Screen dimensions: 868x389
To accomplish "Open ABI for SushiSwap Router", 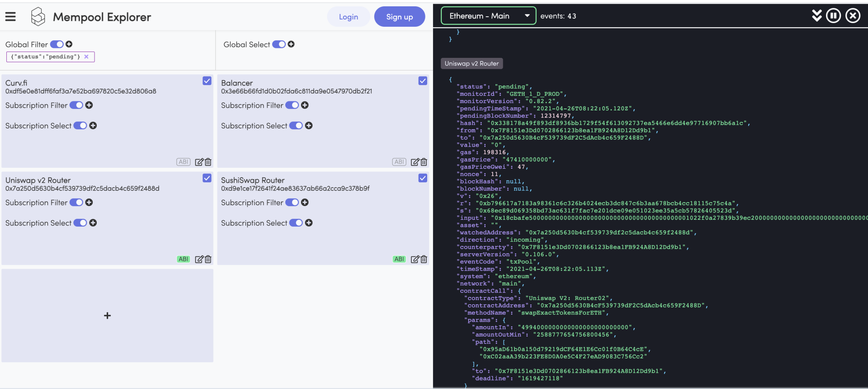I will click(399, 259).
